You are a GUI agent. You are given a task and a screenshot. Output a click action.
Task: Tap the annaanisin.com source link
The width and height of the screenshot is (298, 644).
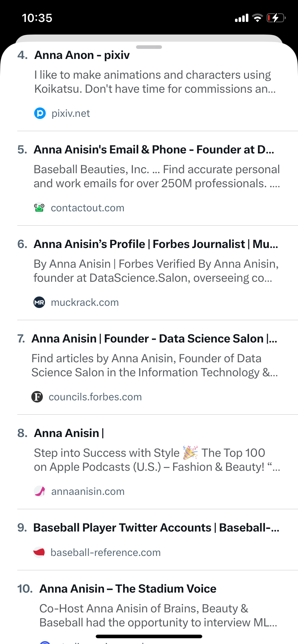pyautogui.click(x=88, y=492)
